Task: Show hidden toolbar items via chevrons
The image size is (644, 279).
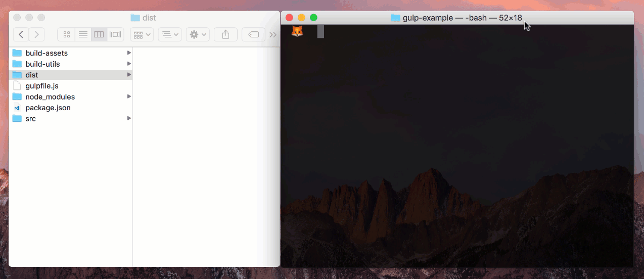Action: click(x=273, y=34)
